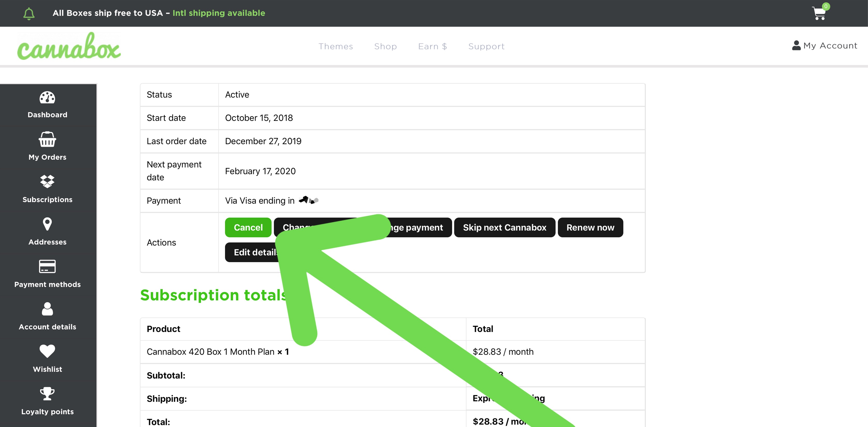Click the December 27, 2019 last order date
The image size is (868, 427).
[x=263, y=141]
